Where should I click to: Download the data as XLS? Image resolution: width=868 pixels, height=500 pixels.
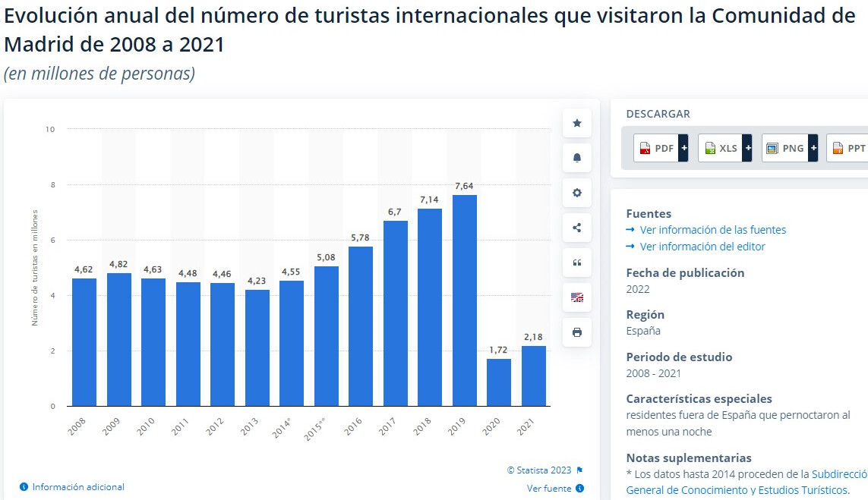(x=724, y=149)
